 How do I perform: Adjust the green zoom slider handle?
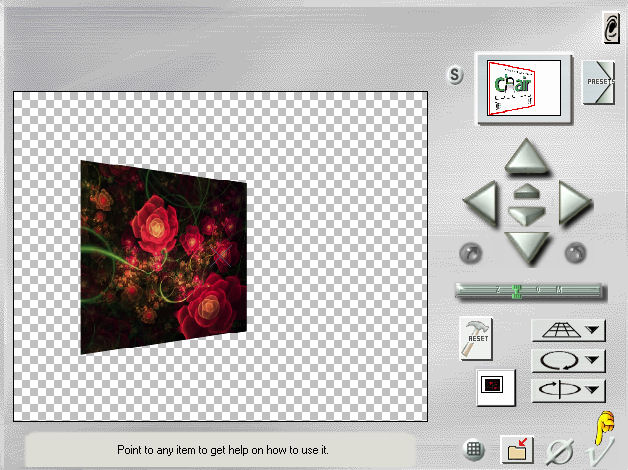(x=517, y=291)
